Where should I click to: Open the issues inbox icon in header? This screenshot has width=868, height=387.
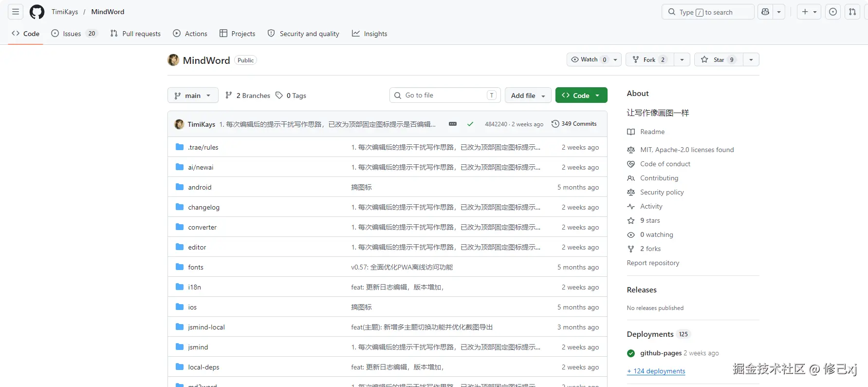(833, 12)
